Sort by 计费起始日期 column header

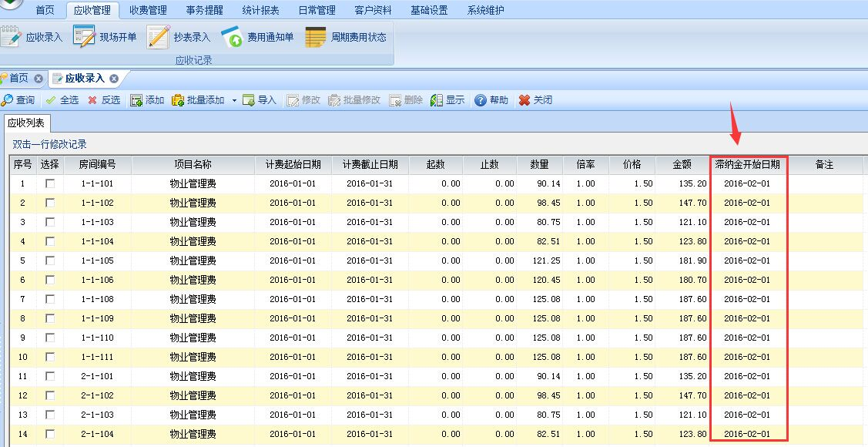[x=293, y=164]
